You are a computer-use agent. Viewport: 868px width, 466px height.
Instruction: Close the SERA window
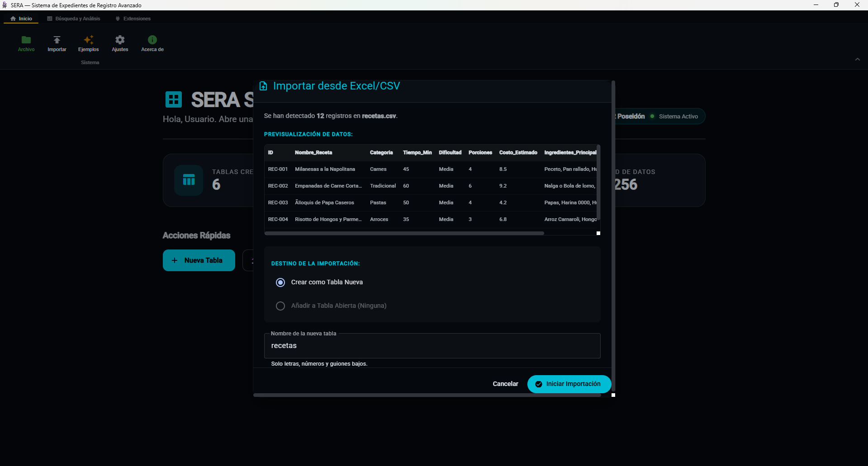click(857, 5)
